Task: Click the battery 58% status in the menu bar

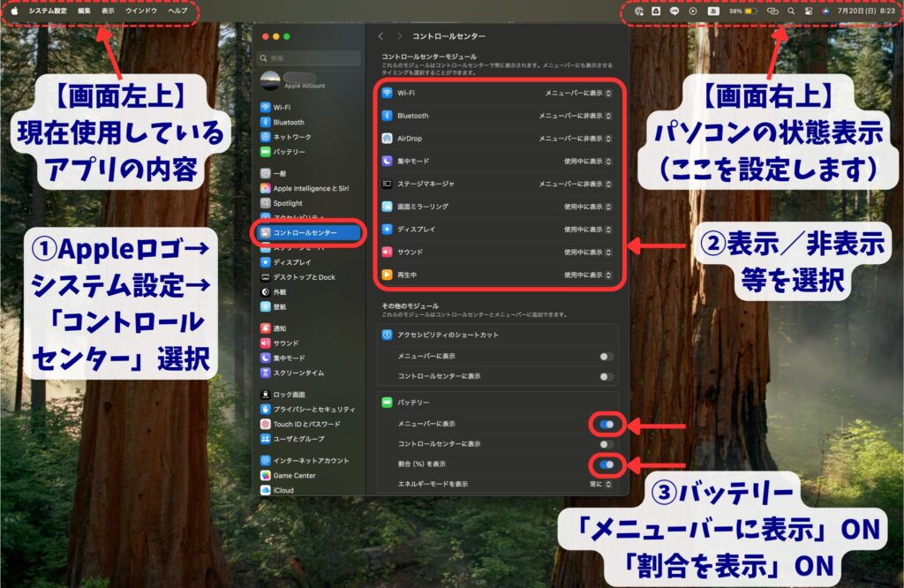Action: coord(743,11)
